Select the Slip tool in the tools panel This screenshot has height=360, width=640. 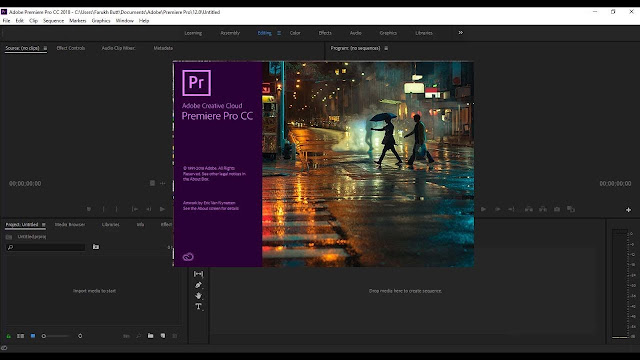[x=198, y=274]
